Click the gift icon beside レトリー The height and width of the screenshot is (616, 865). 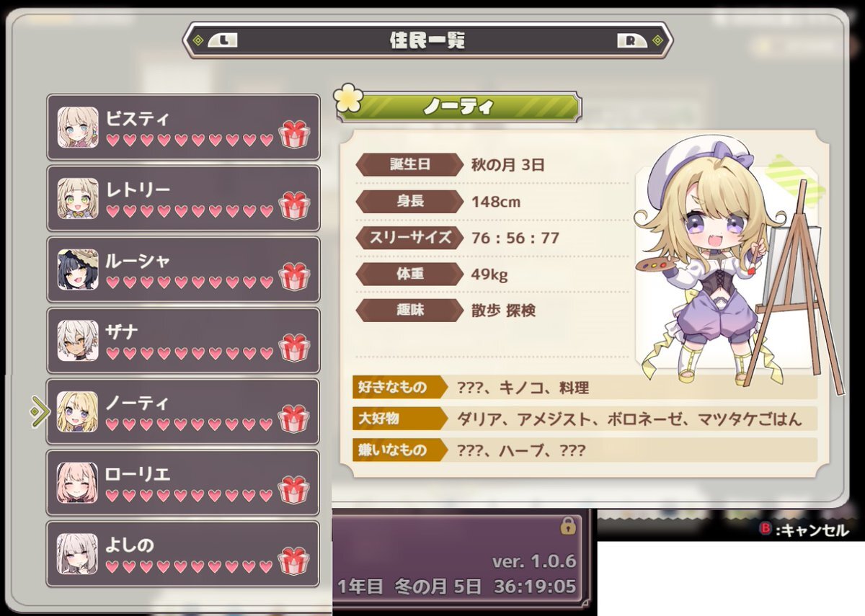(294, 205)
